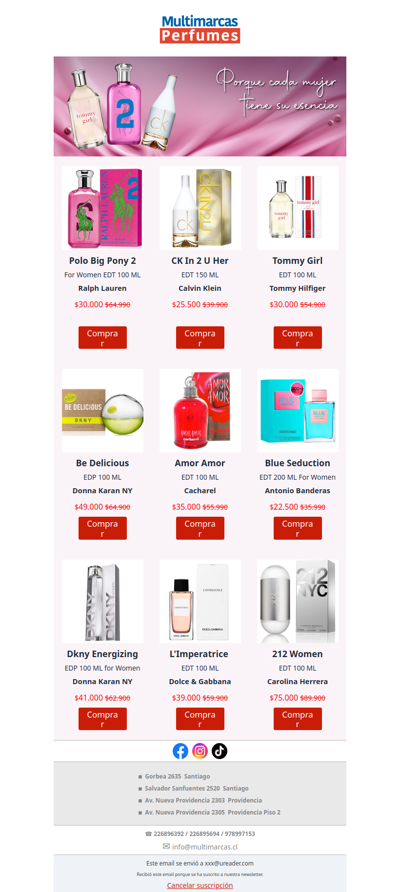Open the TikTok social icon
The image size is (400, 892).
(220, 751)
